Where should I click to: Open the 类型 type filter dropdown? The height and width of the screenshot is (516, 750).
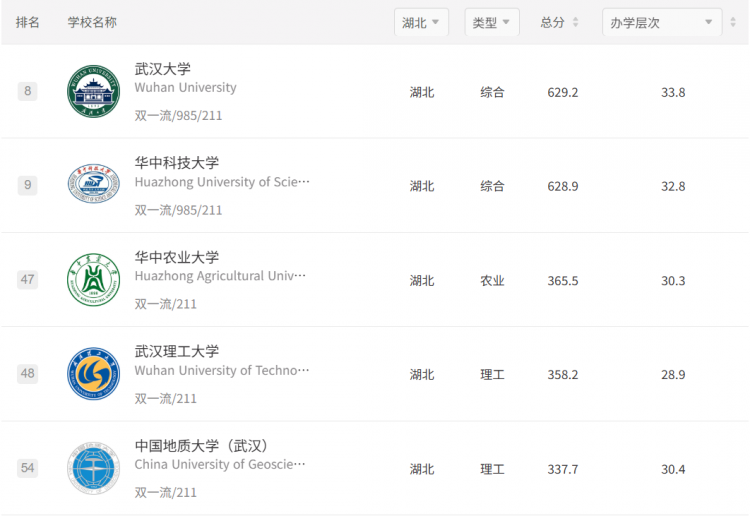pos(492,22)
